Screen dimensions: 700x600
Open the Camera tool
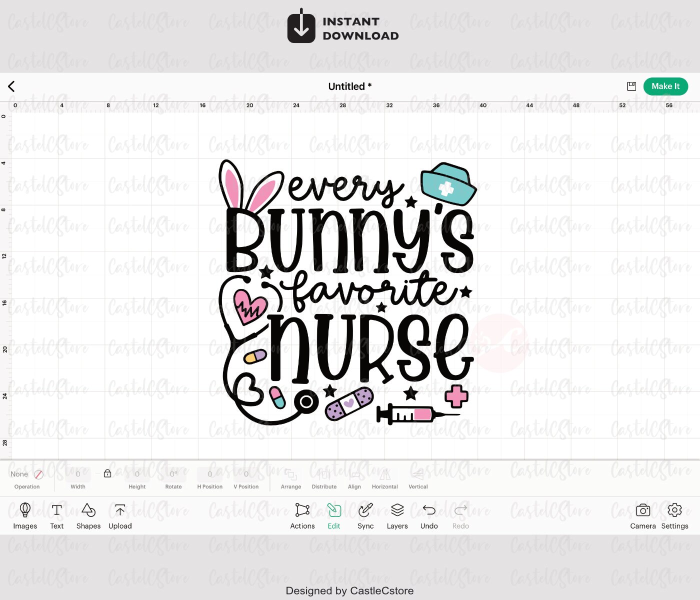tap(643, 516)
